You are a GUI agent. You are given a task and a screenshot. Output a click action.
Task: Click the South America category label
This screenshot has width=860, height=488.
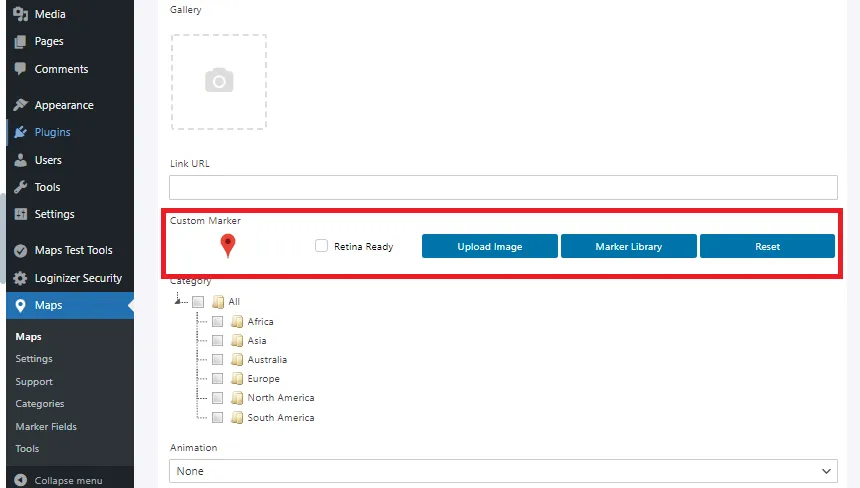point(281,417)
